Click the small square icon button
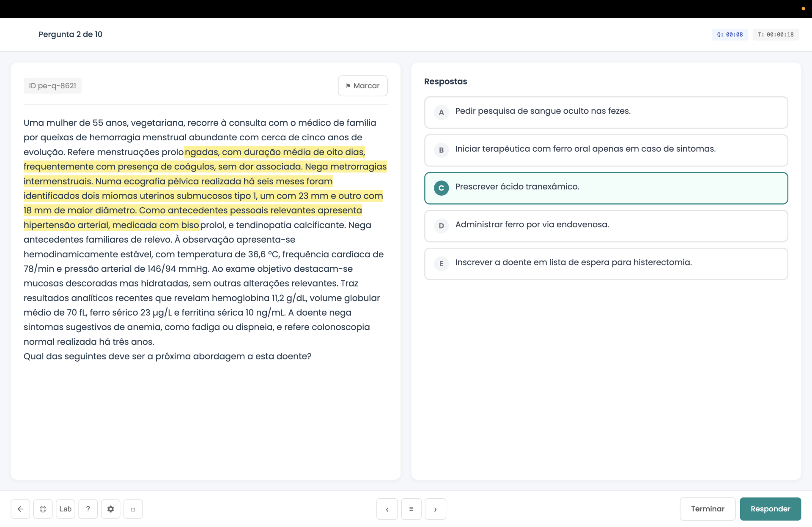Viewport: 812px width, 527px height. pos(133,509)
